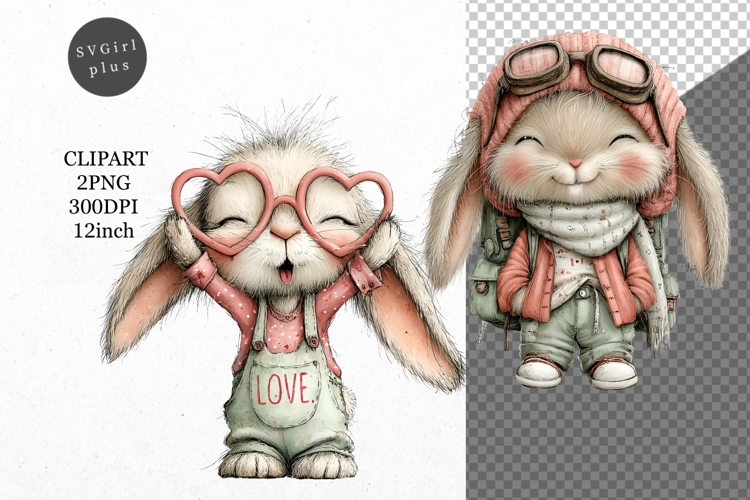Screen dimensions: 750x500
Task: Click the aviator bunny's polka-dot scarf
Action: click(577, 226)
